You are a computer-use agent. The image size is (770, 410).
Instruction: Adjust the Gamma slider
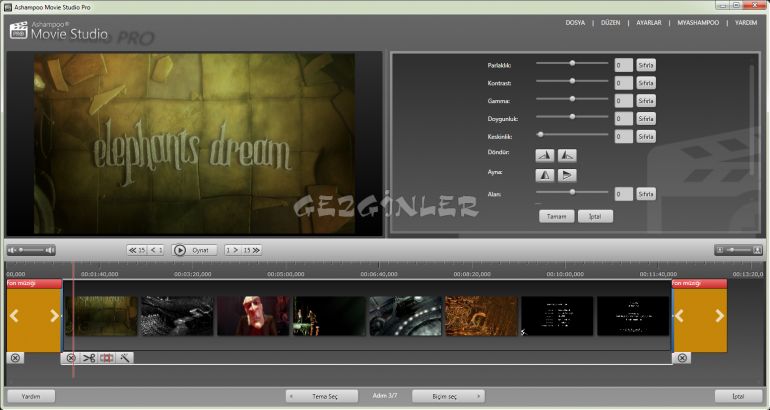point(572,99)
